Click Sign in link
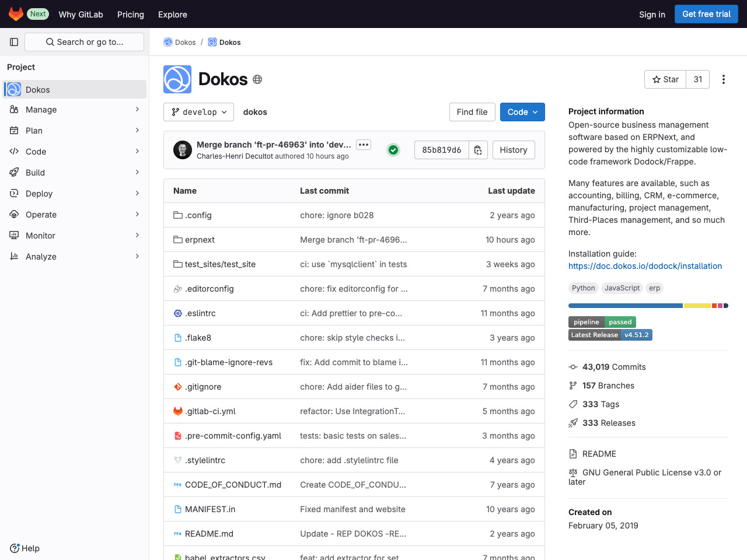 tap(652, 15)
